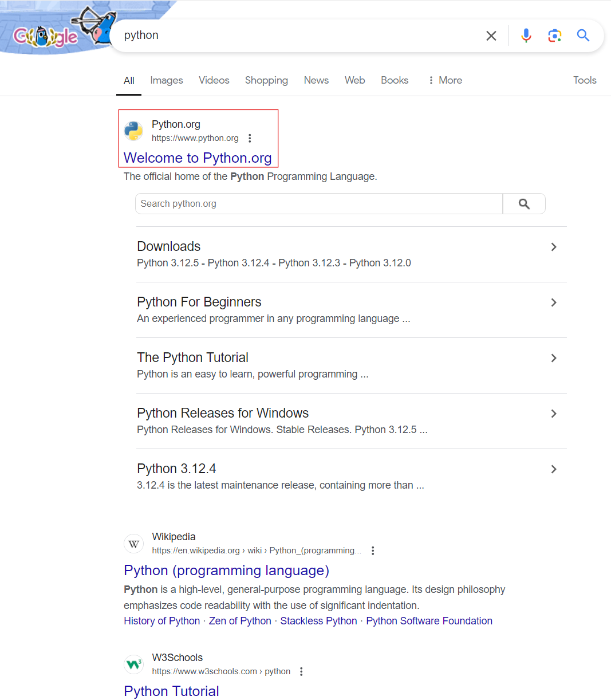Open the three-dot menu on the Wikipedia result
The image size is (611, 700).
point(373,550)
